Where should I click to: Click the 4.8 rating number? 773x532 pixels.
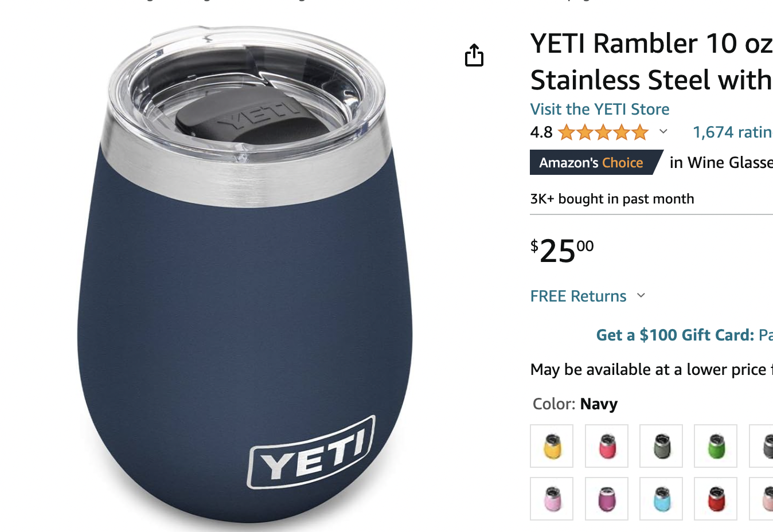tap(541, 132)
